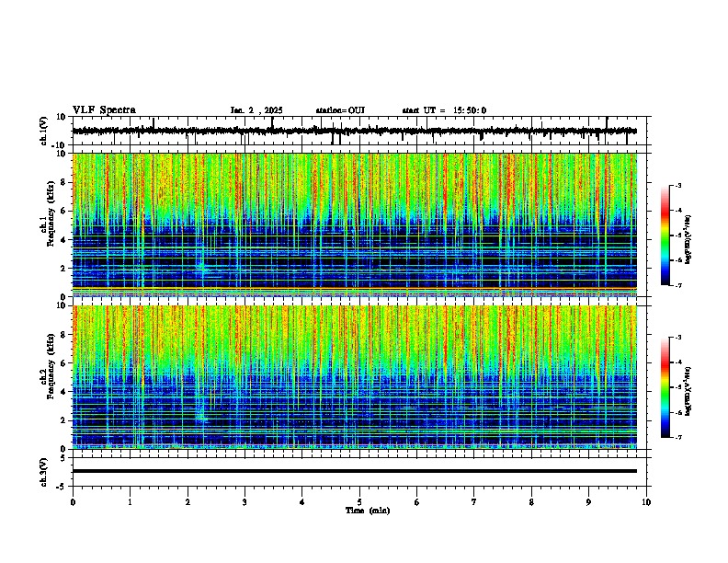Select the ch.1 spectrogram color scale bar
Screen dimensions: 728x563
click(x=665, y=236)
